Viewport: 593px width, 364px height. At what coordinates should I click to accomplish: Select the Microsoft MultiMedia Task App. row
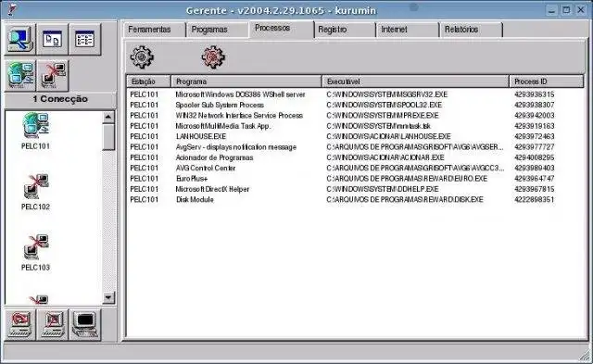tap(356, 126)
